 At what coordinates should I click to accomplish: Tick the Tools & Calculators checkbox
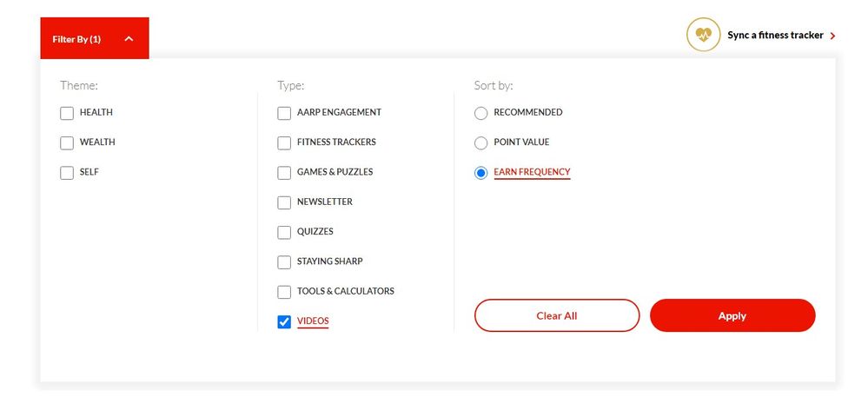click(x=284, y=292)
